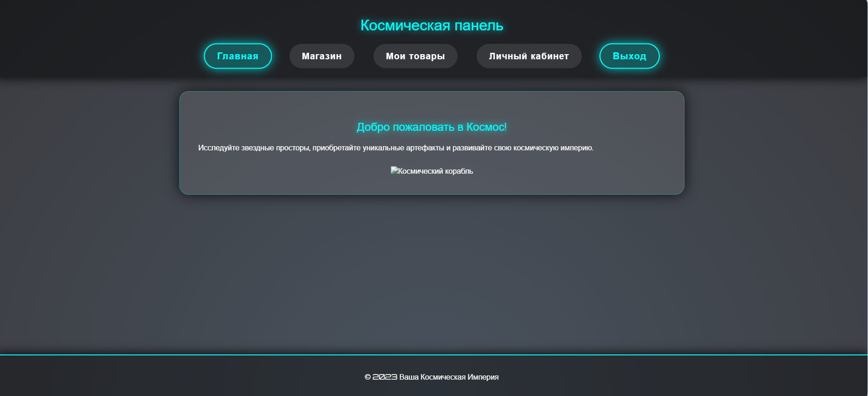
Task: Click the word звездные in the description
Action: pos(257,148)
